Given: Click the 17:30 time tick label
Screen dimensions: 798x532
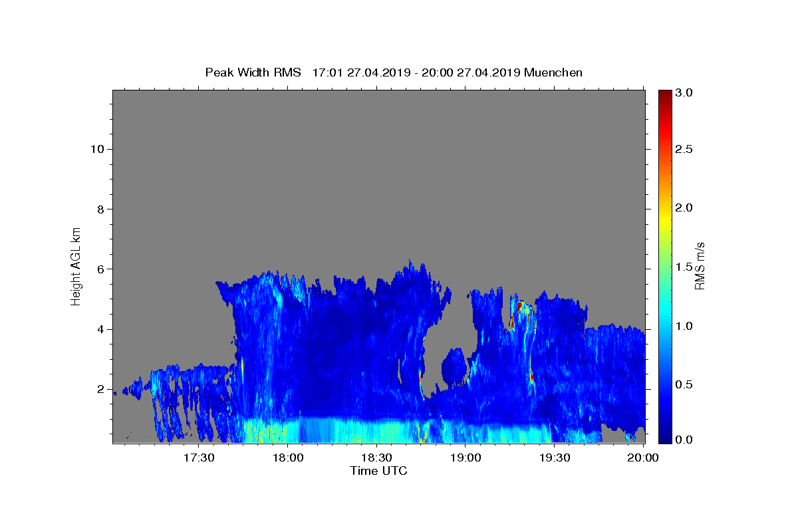Looking at the screenshot, I should point(199,458).
